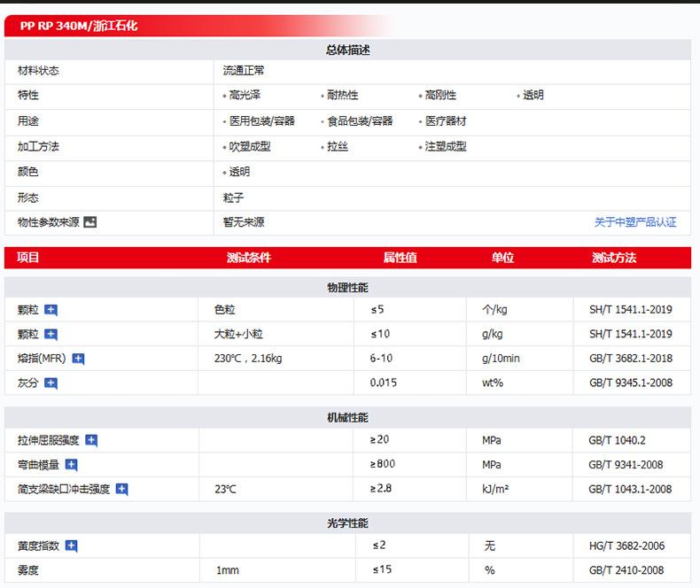Select 吹塑成型 processing method
Image resolution: width=700 pixels, height=588 pixels.
click(250, 146)
